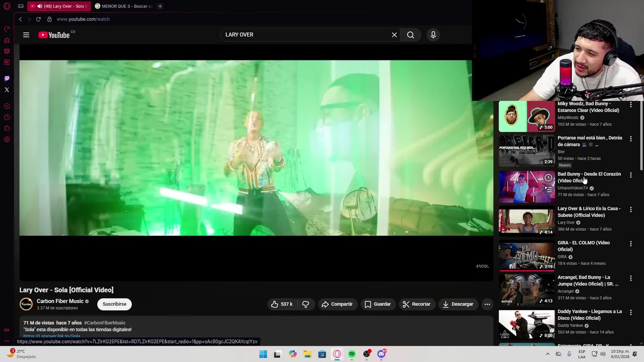
Task: Save the video with Guardar
Action: [377, 304]
